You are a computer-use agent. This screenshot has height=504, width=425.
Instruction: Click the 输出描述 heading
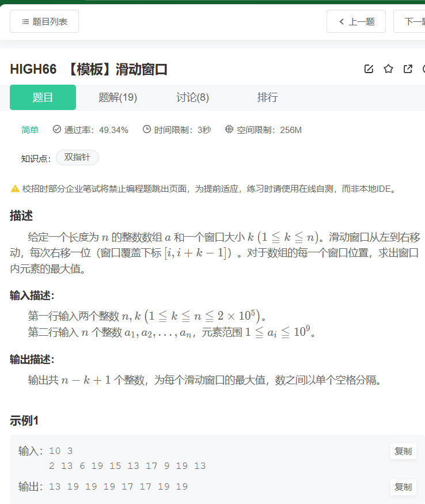click(x=32, y=359)
